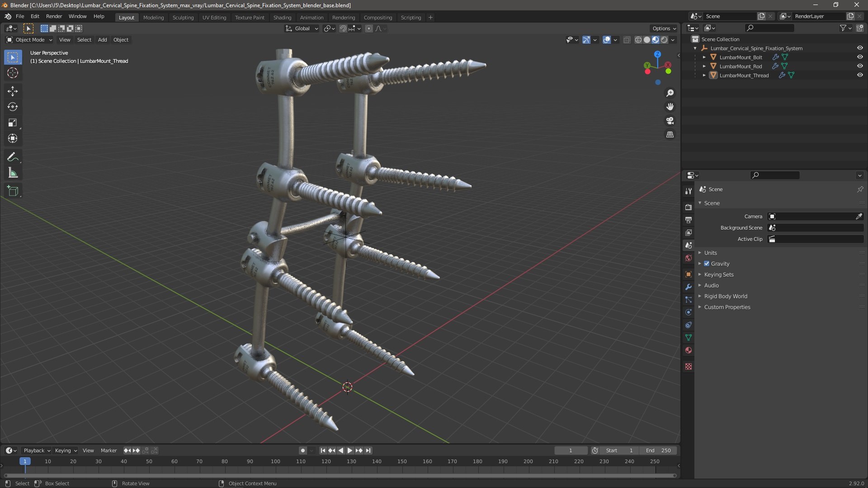The height and width of the screenshot is (488, 868).
Task: Toggle the camera view icon
Action: coord(670,121)
